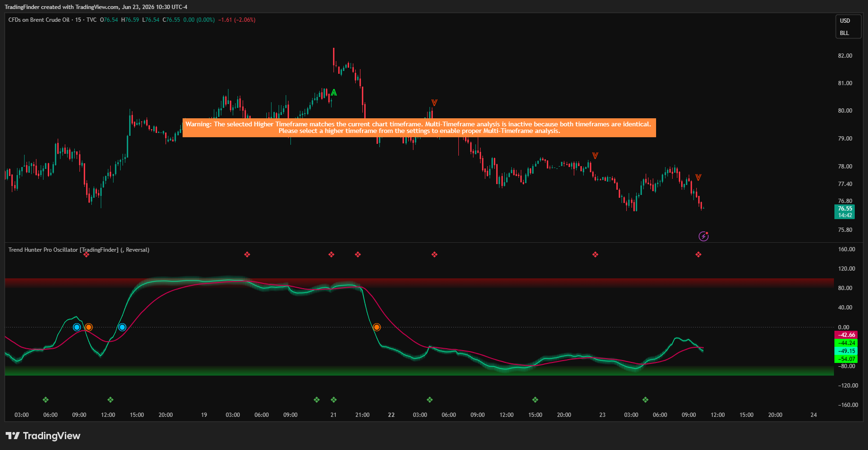Click the CFDs on Brent Crude Oil title
The image size is (868, 450).
(x=39, y=20)
